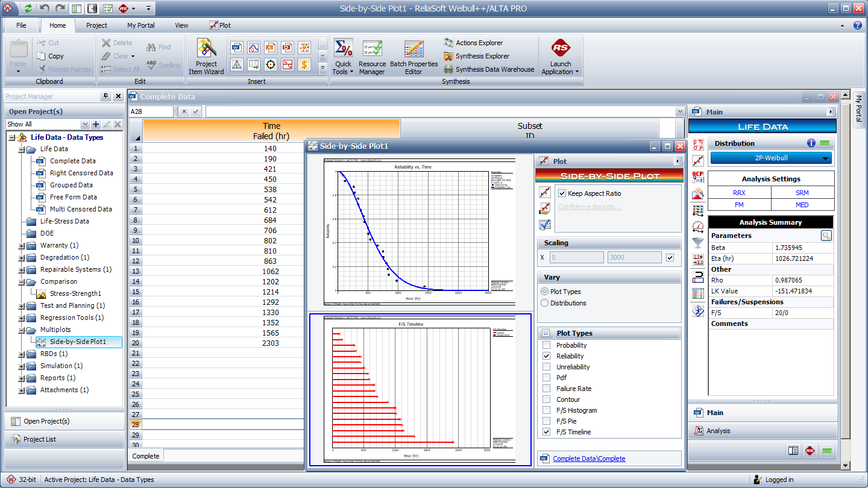The image size is (868, 488).
Task: Click the Project List button
Action: pos(64,439)
